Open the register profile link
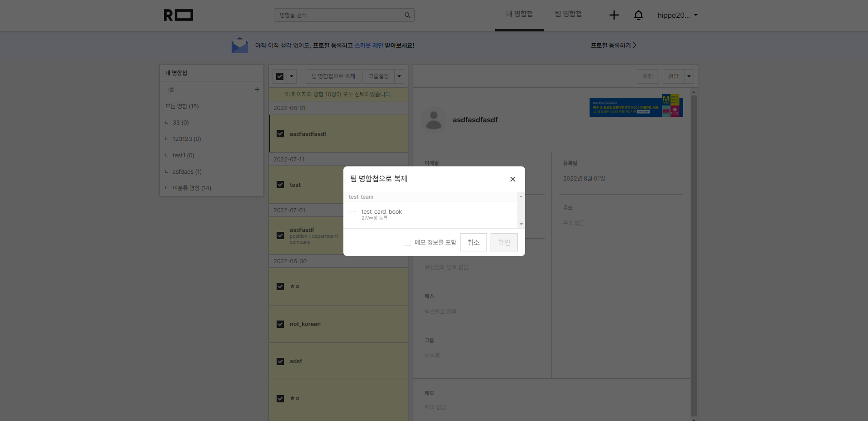Screen dimensions: 868x421 coord(613,45)
